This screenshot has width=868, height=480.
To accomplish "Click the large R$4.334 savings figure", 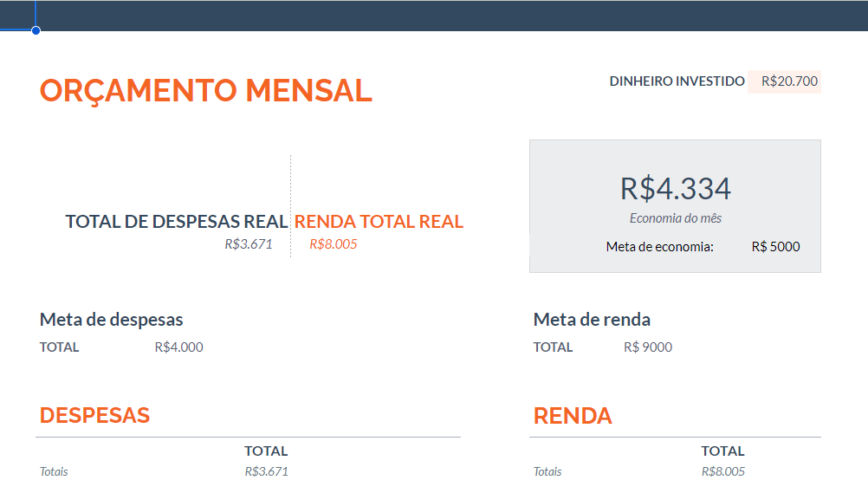I will coord(676,188).
